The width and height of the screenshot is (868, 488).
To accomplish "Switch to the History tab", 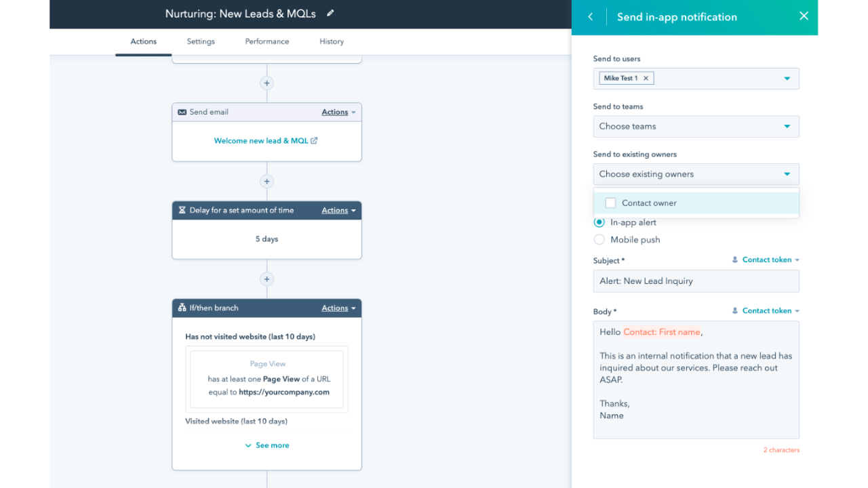I will coord(332,41).
